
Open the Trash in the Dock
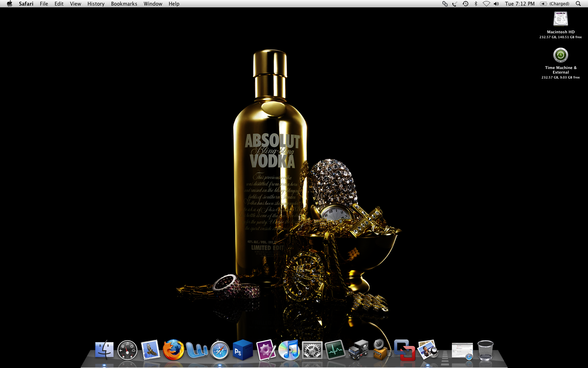point(485,350)
